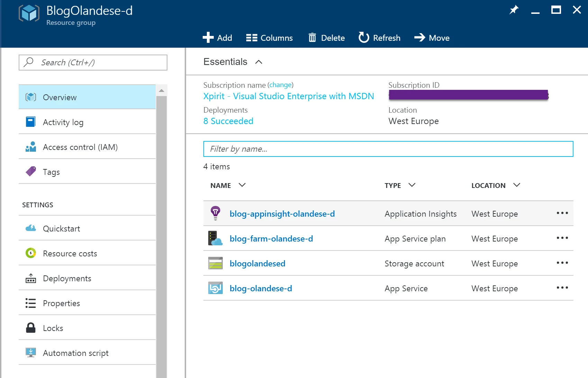Click the Access control people icon
The height and width of the screenshot is (378, 588).
pyautogui.click(x=31, y=147)
